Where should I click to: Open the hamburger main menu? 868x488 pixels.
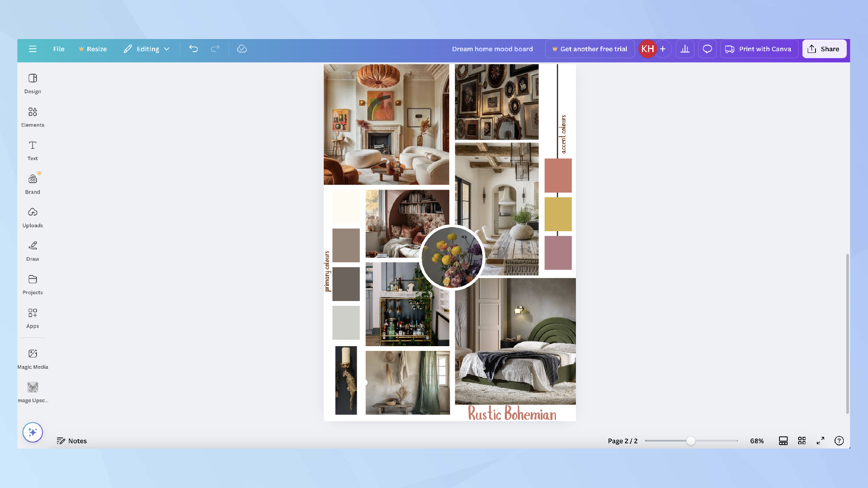pos(33,49)
